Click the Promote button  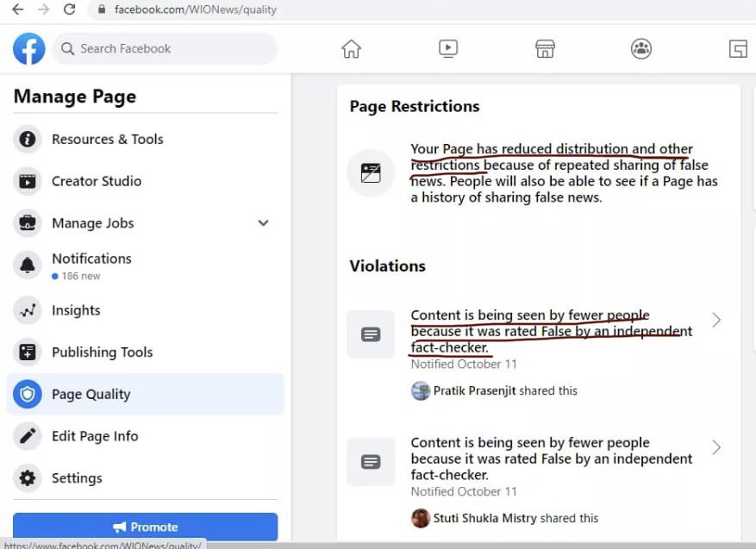tap(145, 527)
